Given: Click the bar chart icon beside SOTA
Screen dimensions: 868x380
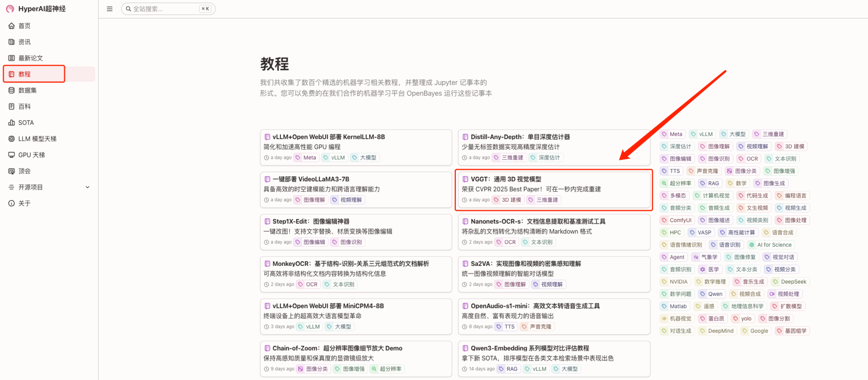Looking at the screenshot, I should pyautogui.click(x=12, y=123).
